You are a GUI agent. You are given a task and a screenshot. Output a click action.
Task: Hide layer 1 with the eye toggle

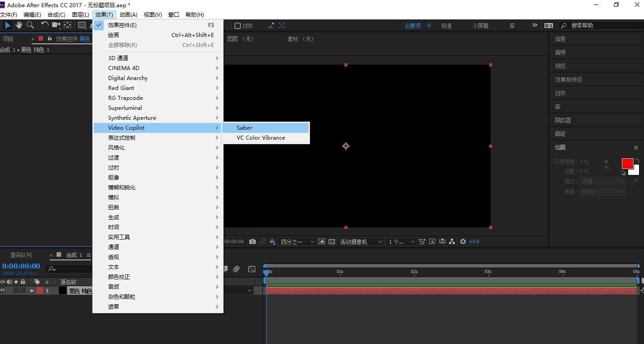[3, 291]
